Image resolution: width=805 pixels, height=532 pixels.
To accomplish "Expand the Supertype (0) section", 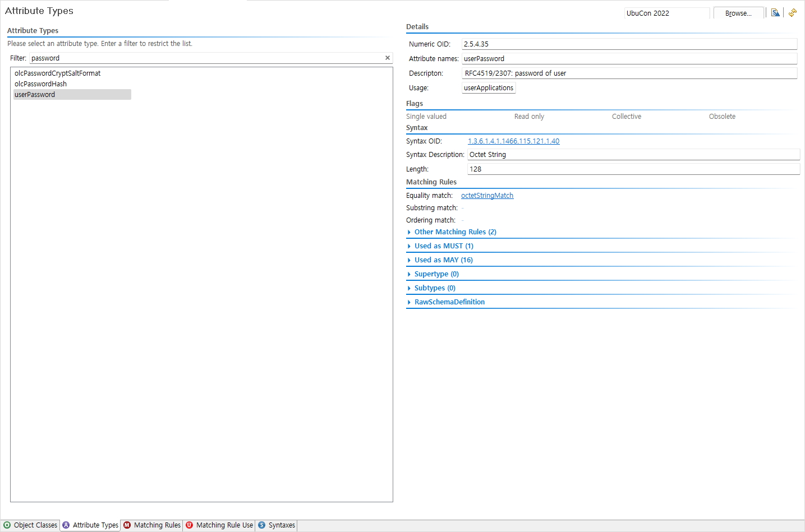I will pyautogui.click(x=436, y=274).
